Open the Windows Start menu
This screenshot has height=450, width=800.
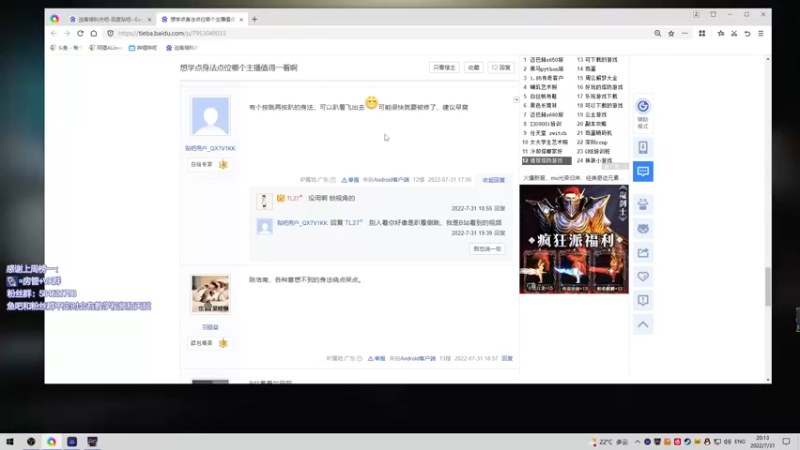(x=10, y=441)
